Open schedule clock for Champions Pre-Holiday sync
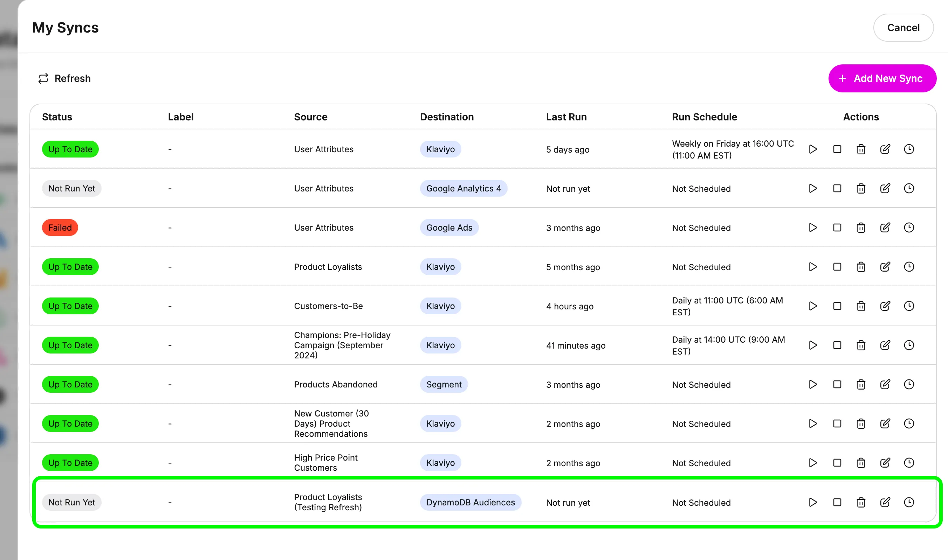 coord(909,345)
